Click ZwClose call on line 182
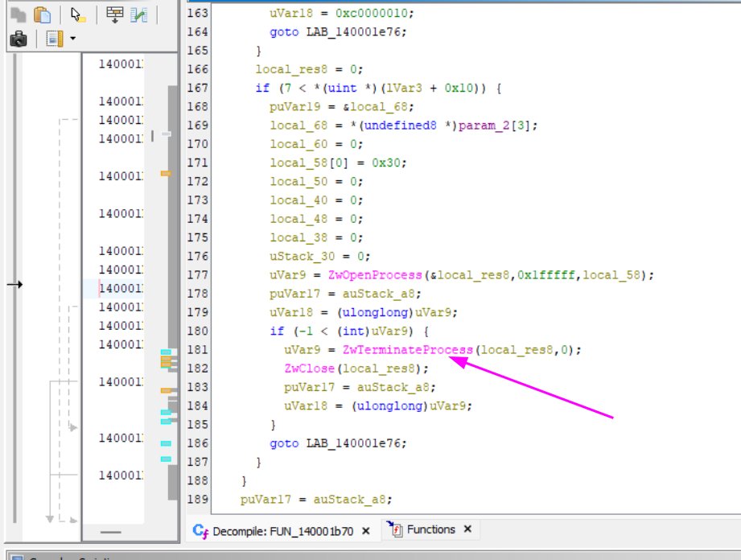This screenshot has width=741, height=560. tap(309, 369)
